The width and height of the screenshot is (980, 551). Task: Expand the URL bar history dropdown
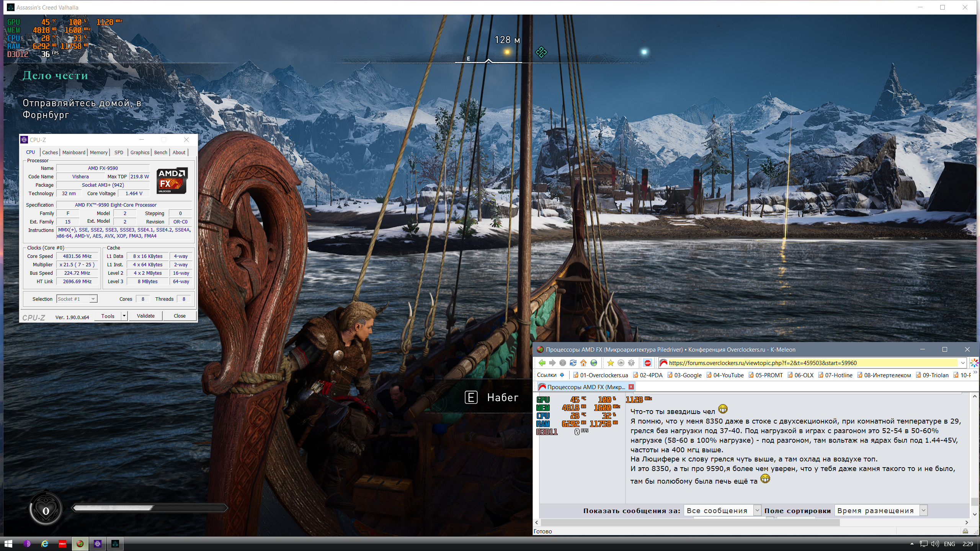[x=962, y=363]
